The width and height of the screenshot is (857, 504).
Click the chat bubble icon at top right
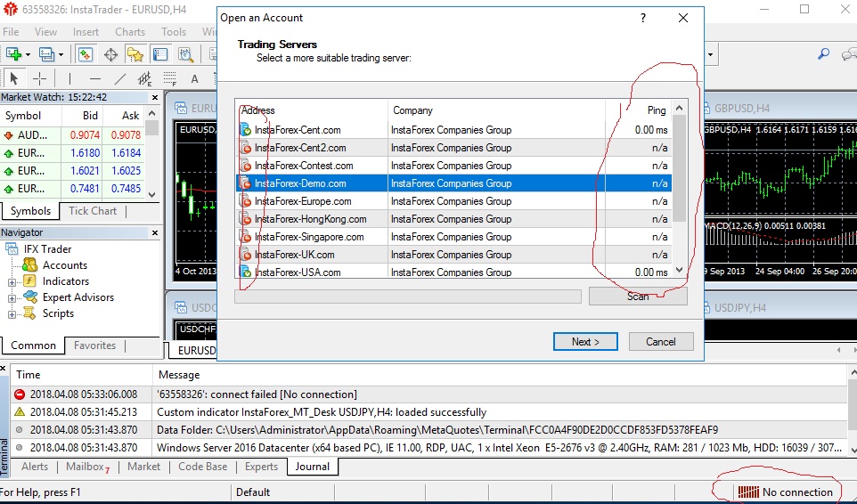849,54
